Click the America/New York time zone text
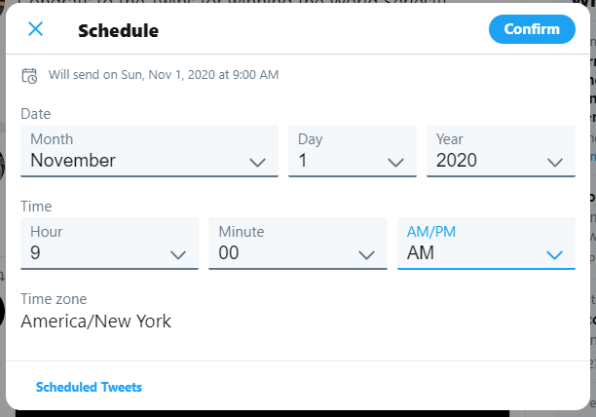 [96, 322]
